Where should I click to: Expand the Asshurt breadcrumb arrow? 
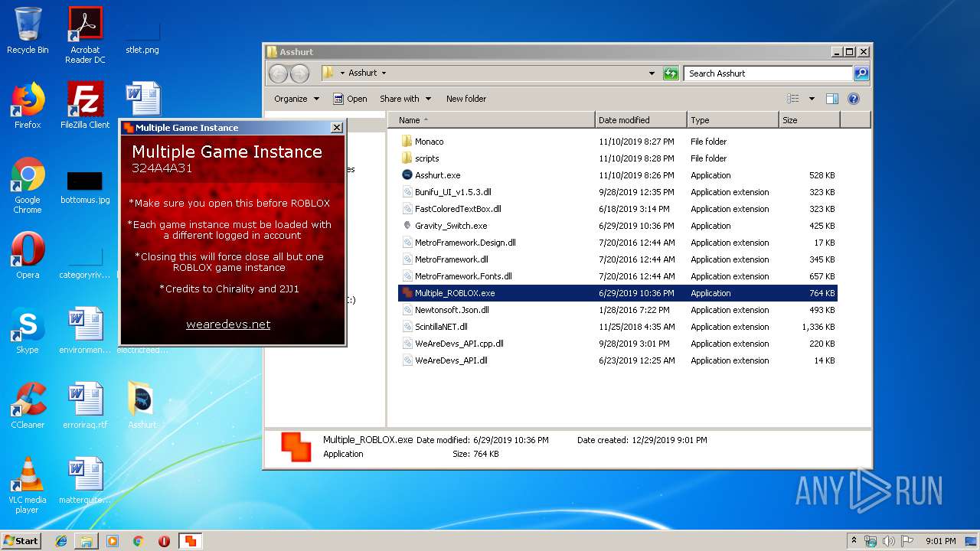(x=384, y=73)
